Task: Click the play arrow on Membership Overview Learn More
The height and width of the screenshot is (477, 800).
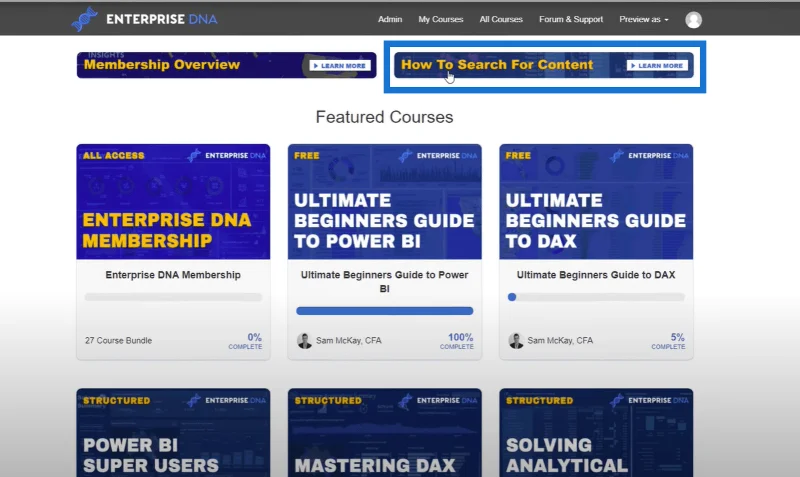Action: click(316, 66)
